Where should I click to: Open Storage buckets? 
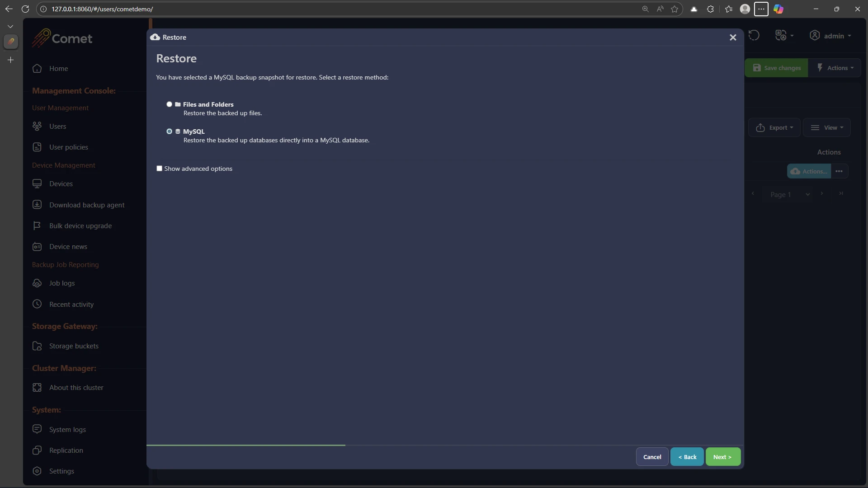[x=74, y=346]
